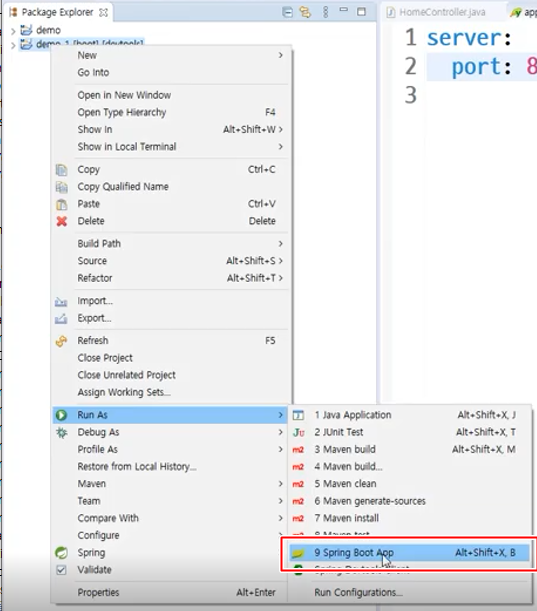Select Team menu entry
This screenshot has width=537, height=611.
pos(171,501)
